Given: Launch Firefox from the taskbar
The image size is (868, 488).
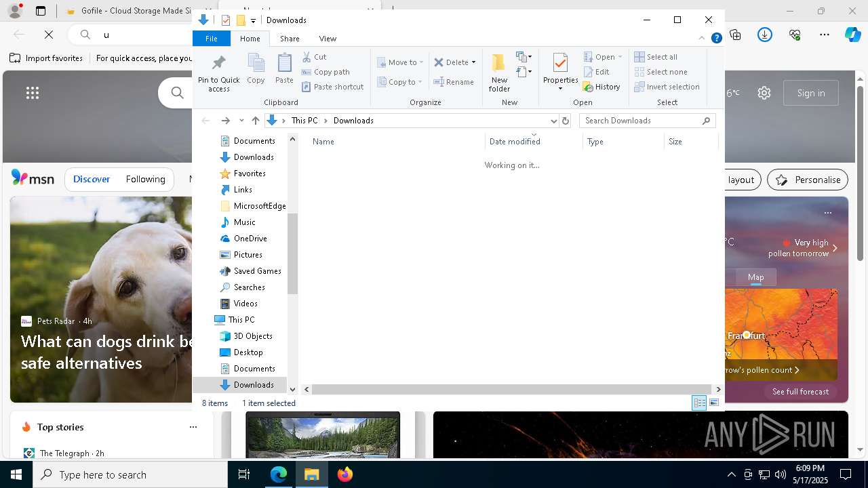Looking at the screenshot, I should point(345,474).
